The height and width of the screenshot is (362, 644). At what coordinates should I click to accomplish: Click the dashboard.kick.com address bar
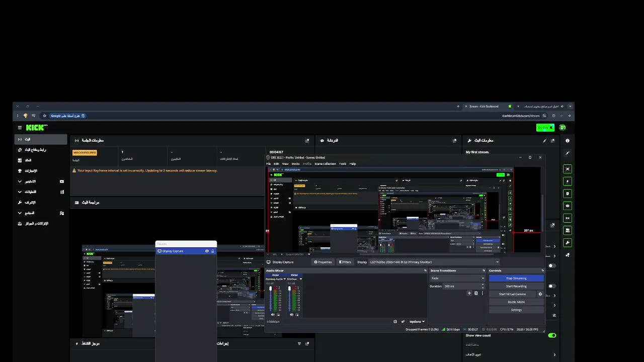520,116
